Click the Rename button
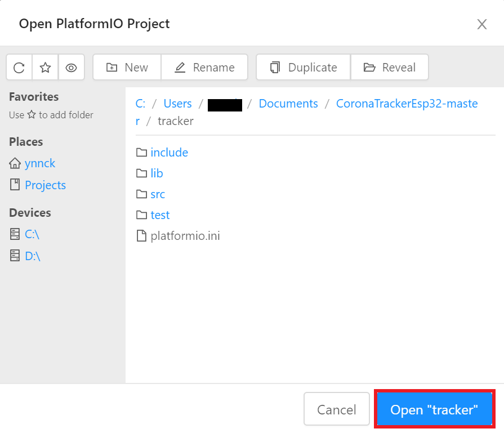 [204, 68]
